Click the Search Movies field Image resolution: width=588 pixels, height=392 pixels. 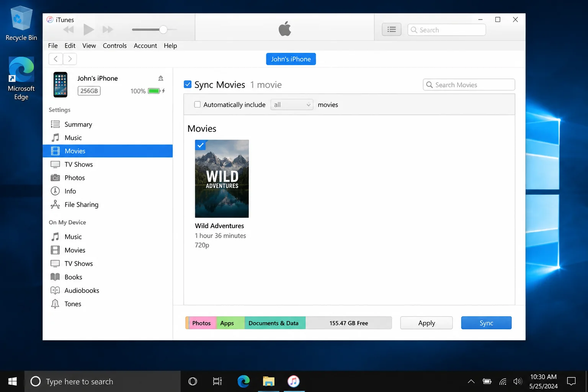(469, 85)
